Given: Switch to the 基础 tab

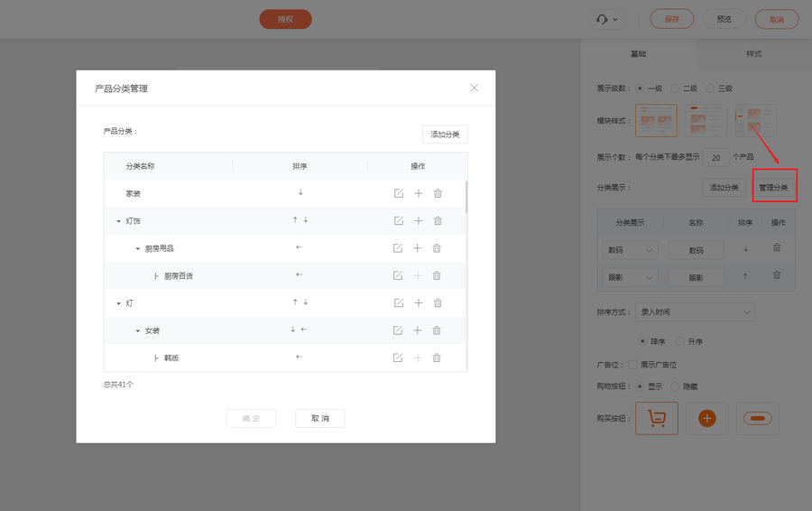Looking at the screenshot, I should coord(638,54).
